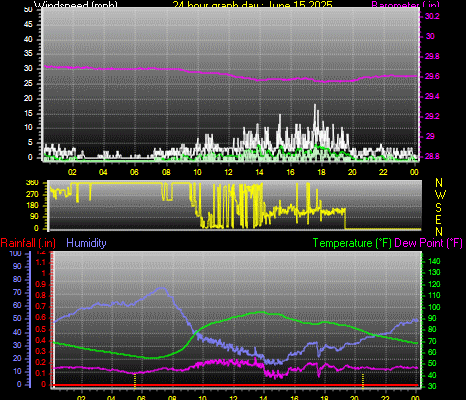This screenshot has width=466, height=400.
Task: Select 0.7 on the rainfall axis
Action: click(41, 306)
